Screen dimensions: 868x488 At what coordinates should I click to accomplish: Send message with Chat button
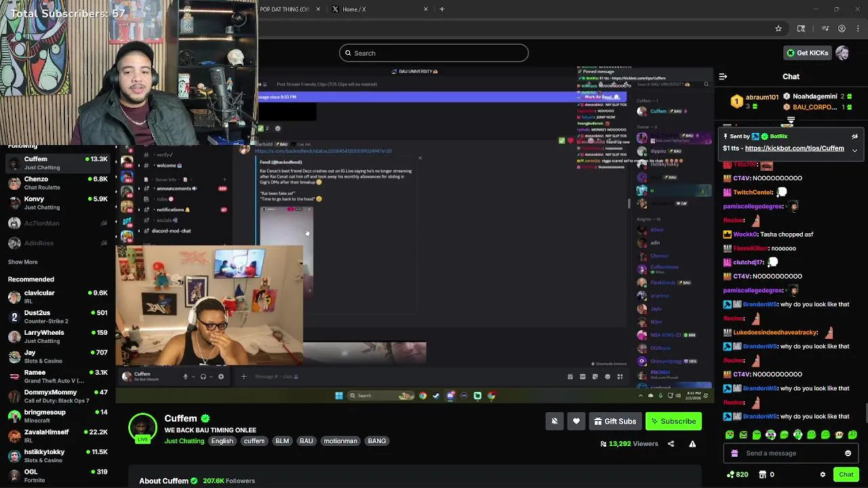(846, 474)
